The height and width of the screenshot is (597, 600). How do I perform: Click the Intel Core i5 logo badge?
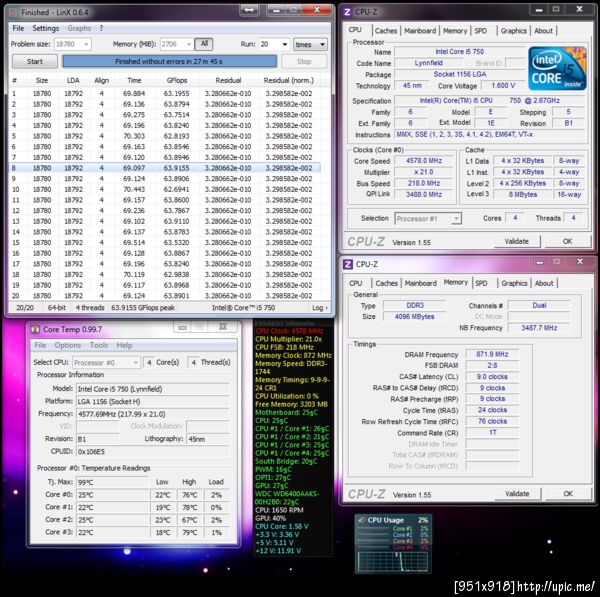(558, 69)
